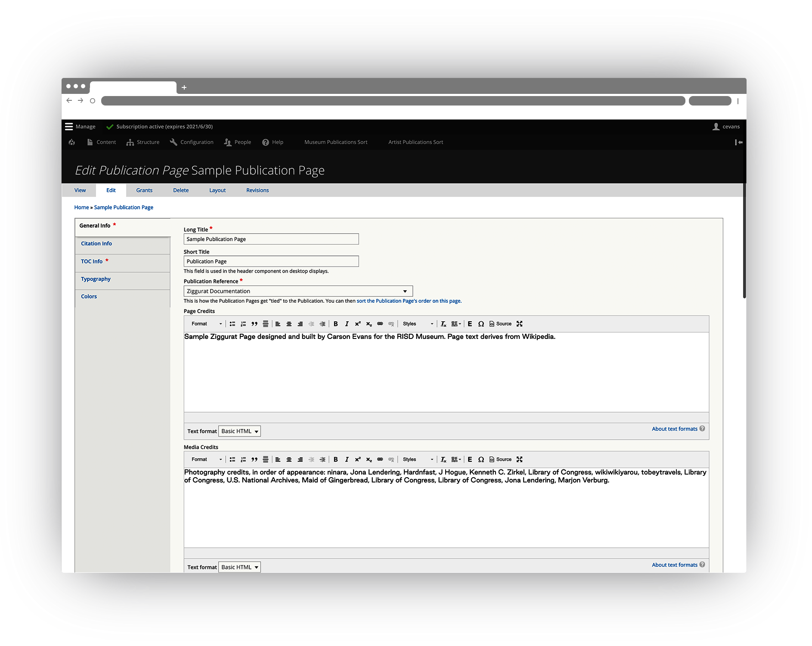Toggle Source view in Page Credits editor
Screen dimensions: 812x646
pos(500,324)
